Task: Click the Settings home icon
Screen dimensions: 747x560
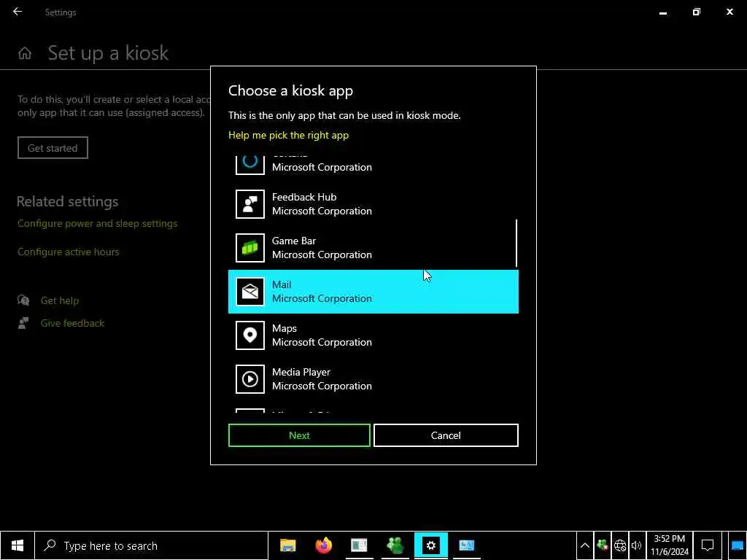Action: [x=25, y=52]
